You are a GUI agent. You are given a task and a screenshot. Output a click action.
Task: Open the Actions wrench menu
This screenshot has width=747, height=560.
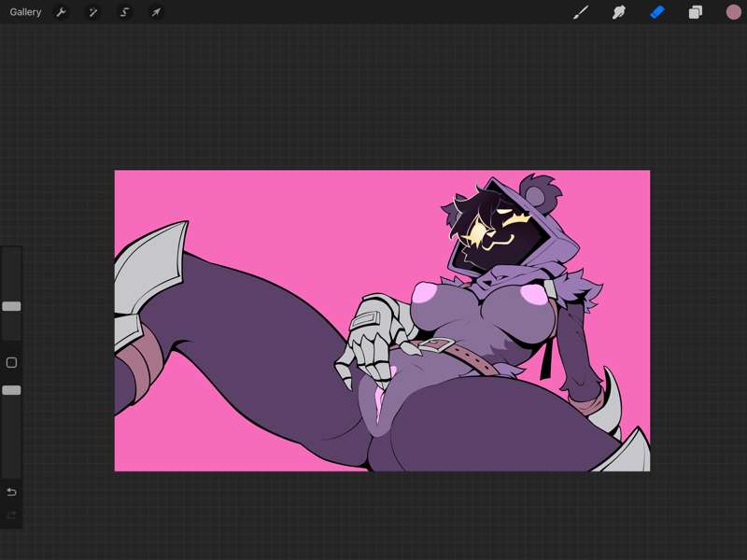pyautogui.click(x=61, y=12)
